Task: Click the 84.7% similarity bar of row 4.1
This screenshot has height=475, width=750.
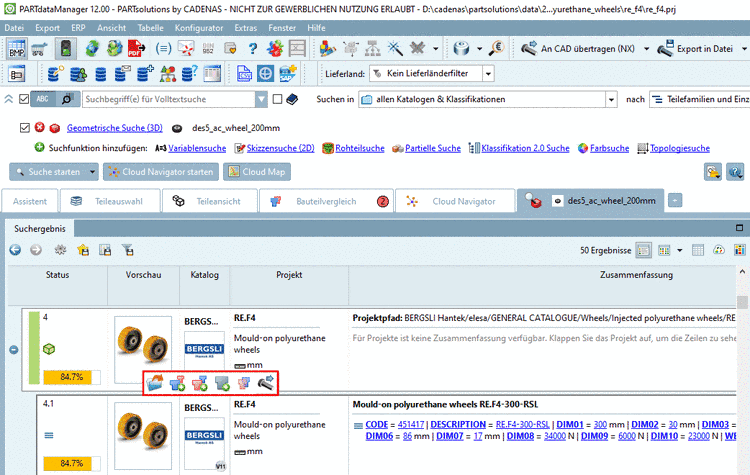Action: (72, 463)
